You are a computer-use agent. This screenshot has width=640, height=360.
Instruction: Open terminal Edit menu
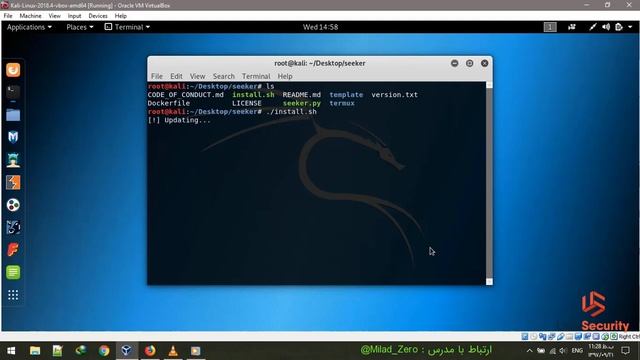tap(176, 76)
